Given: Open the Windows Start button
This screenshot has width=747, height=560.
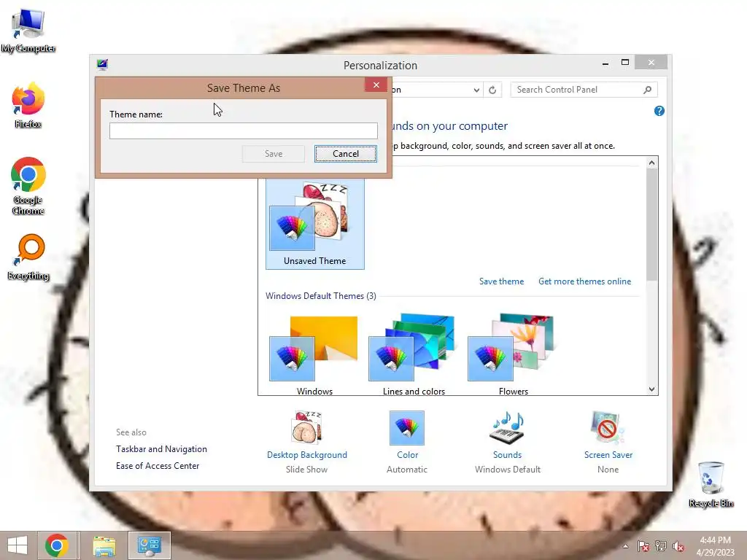Looking at the screenshot, I should (x=18, y=545).
